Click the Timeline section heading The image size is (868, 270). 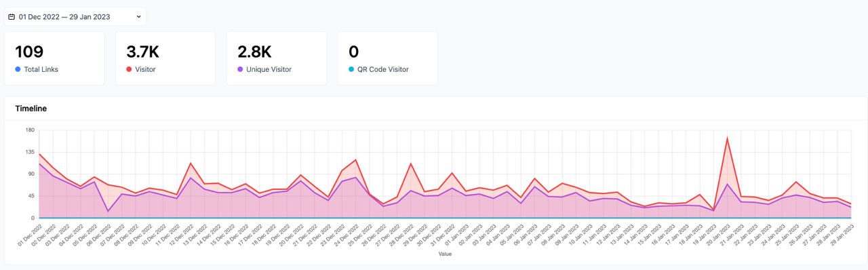pos(31,109)
